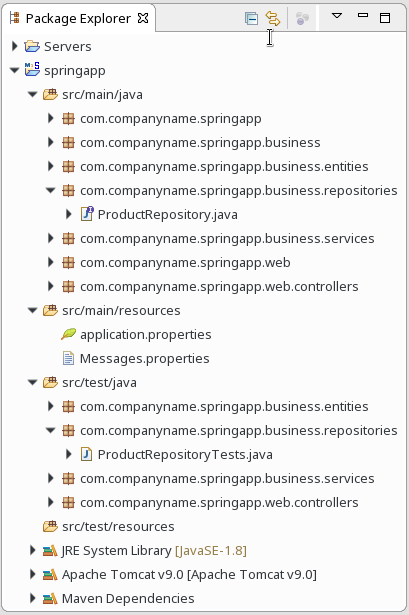
Task: Expand the Servers tree node
Action: [15, 46]
